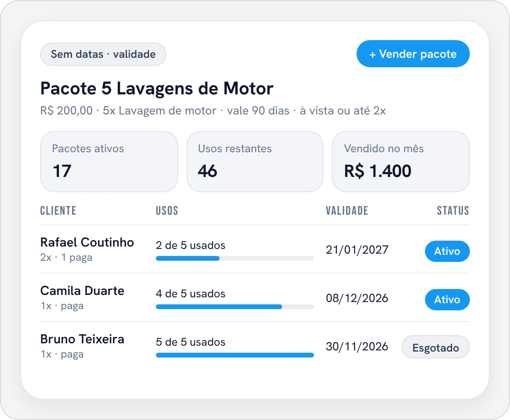
Task: Click the package description line with R$ 200,00
Action: click(x=213, y=111)
